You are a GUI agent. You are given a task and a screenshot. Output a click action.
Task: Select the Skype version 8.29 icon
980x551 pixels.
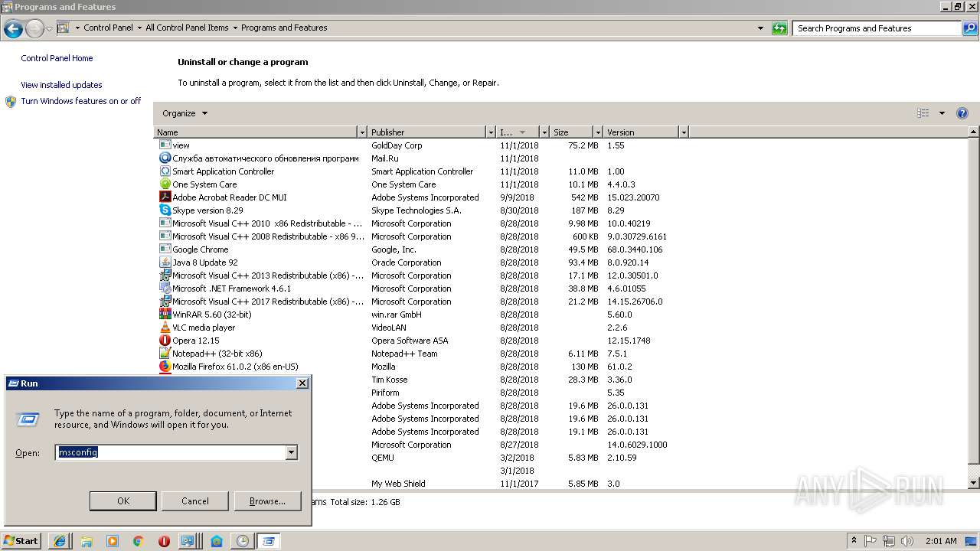pyautogui.click(x=165, y=210)
